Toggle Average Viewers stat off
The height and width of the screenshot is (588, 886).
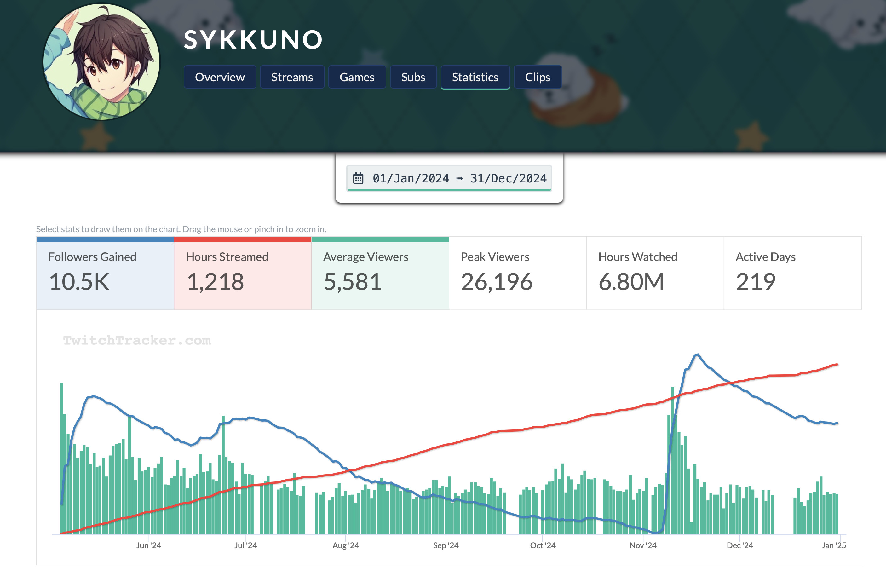[x=380, y=273]
